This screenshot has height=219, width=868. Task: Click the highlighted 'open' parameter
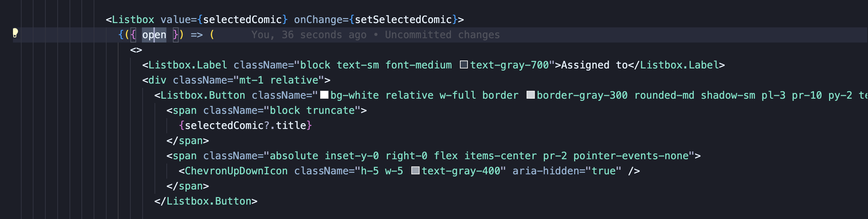154,35
